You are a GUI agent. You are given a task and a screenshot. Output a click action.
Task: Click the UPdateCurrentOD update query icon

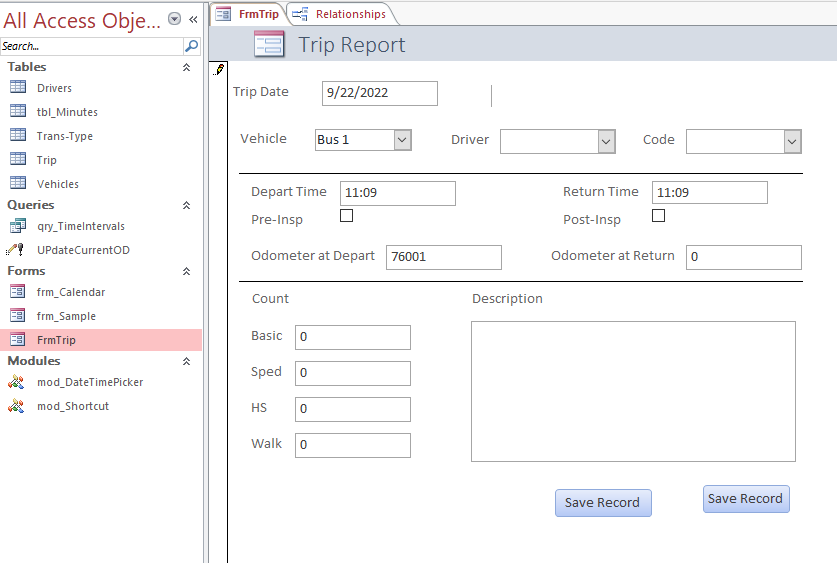point(16,250)
